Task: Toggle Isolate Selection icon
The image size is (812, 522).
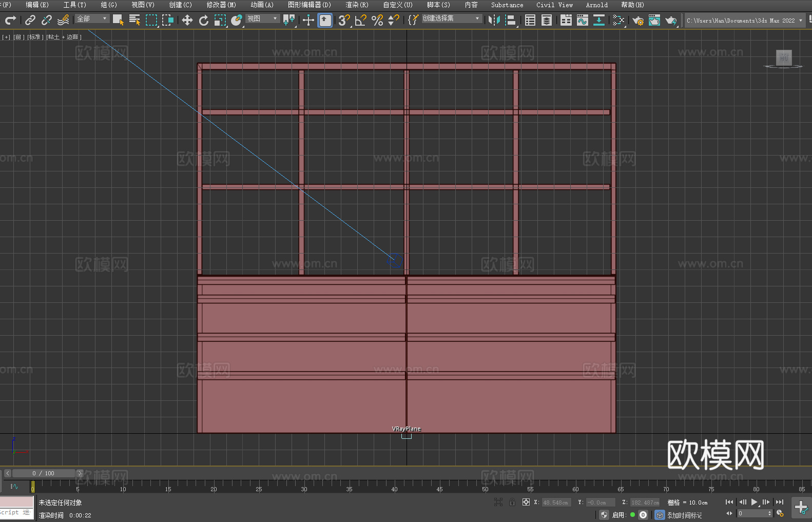Action: tap(498, 502)
